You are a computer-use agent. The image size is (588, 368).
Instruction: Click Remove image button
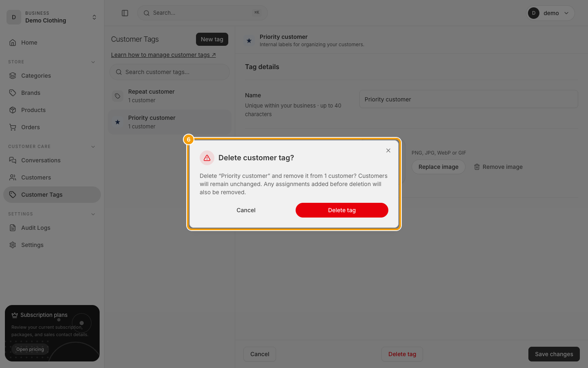pyautogui.click(x=498, y=167)
